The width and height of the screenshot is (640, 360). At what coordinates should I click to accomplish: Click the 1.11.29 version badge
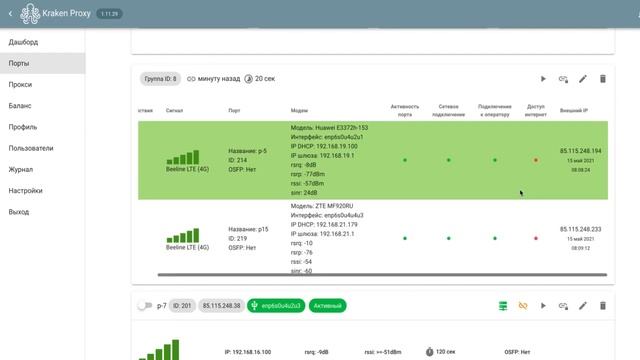pyautogui.click(x=109, y=14)
